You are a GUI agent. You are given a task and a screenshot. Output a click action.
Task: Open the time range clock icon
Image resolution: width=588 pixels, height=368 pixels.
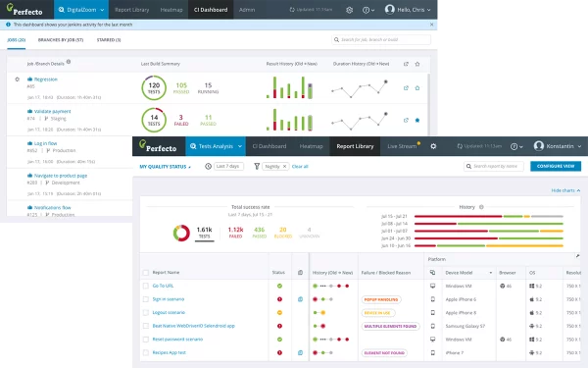pos(208,166)
